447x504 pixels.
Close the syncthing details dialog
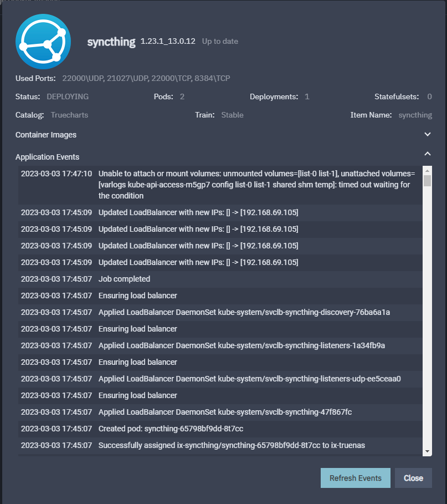[413, 478]
